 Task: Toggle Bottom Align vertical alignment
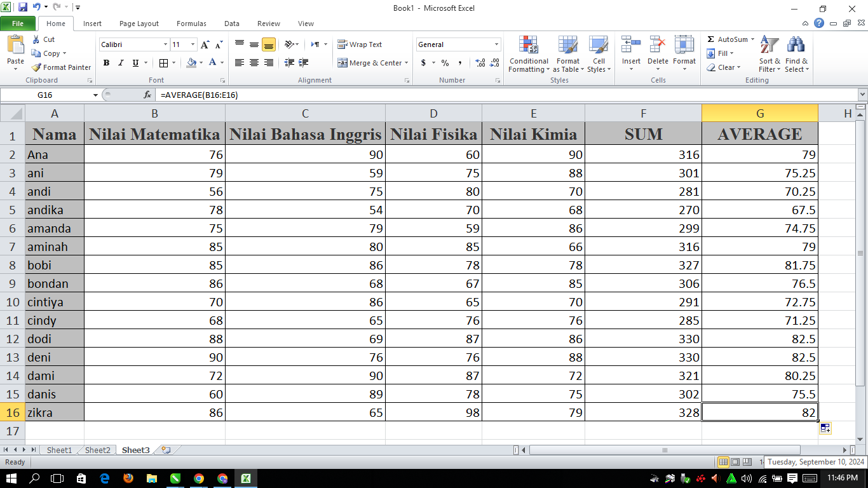[269, 44]
